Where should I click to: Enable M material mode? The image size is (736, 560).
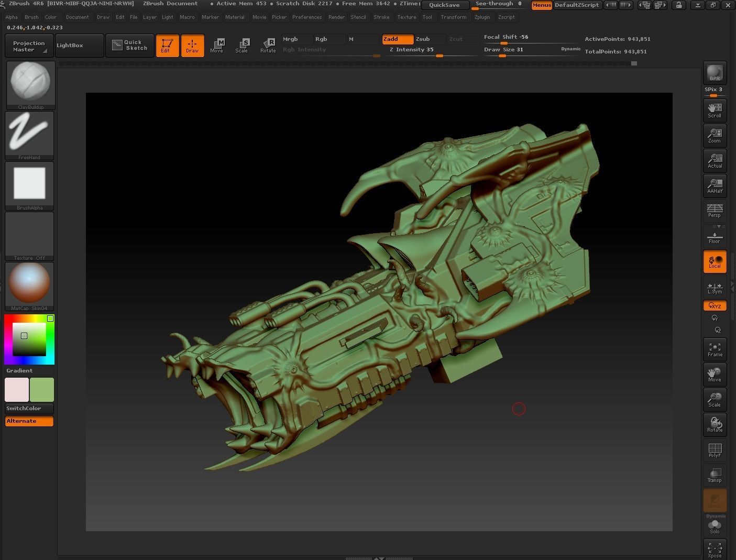pos(362,39)
